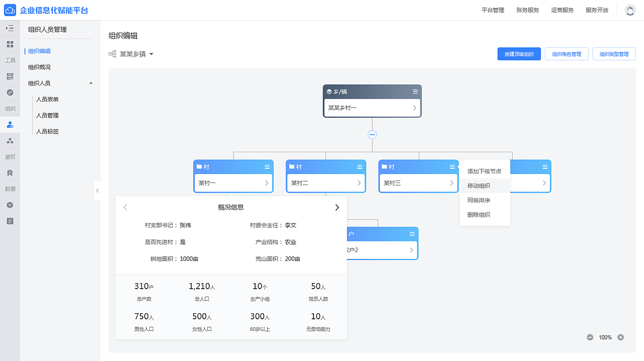
Task: Open the link tool icon in sidebar
Action: [10, 93]
